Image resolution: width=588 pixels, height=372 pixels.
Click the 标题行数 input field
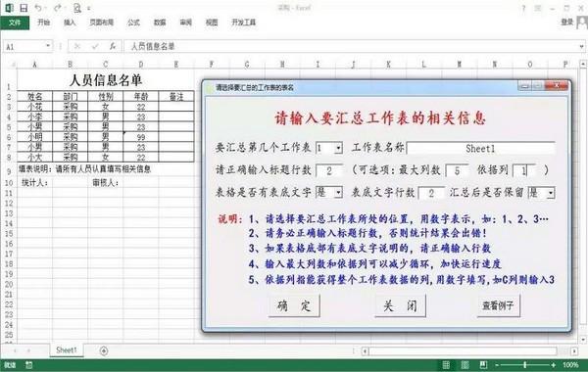coord(329,171)
